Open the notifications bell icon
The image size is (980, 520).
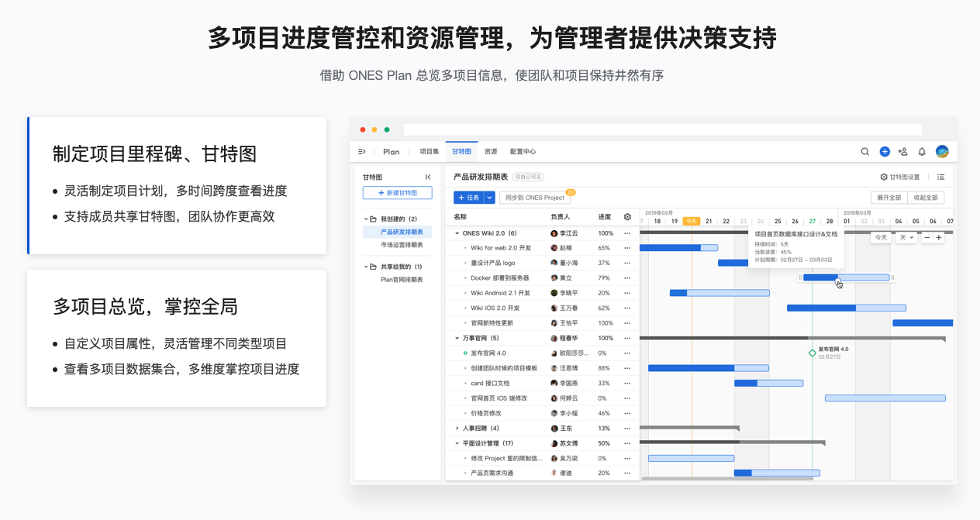click(x=922, y=152)
